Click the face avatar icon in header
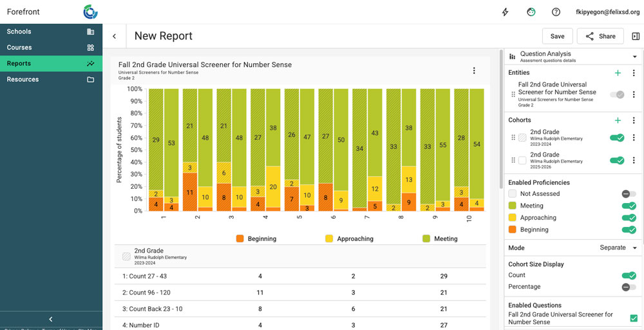The image size is (644, 330). (x=531, y=12)
